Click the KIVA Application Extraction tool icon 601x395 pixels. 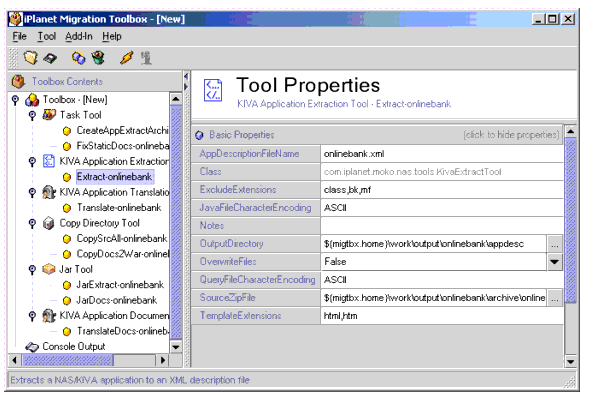(x=49, y=161)
